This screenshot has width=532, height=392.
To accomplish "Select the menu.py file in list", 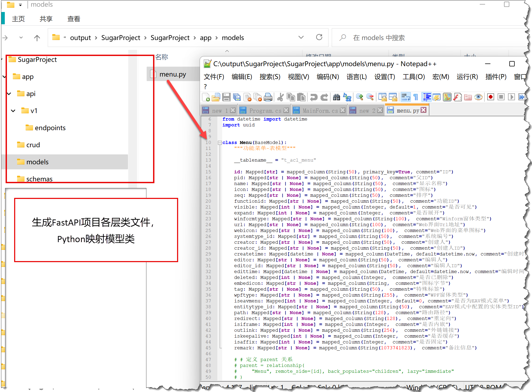I will tap(173, 74).
